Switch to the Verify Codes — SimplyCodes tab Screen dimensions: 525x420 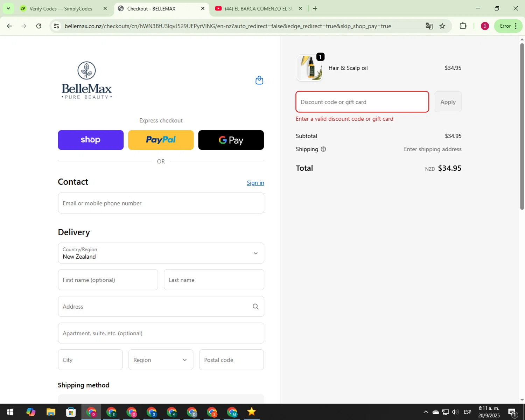click(x=61, y=8)
